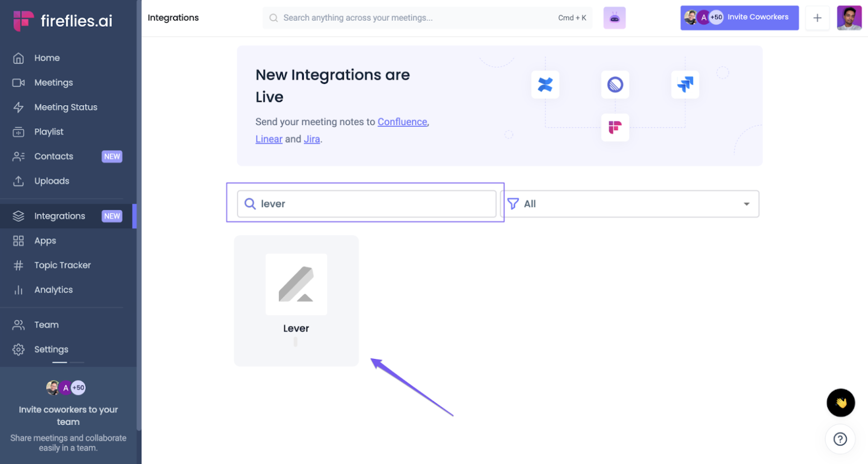Open the user profile avatar

[x=849, y=18]
